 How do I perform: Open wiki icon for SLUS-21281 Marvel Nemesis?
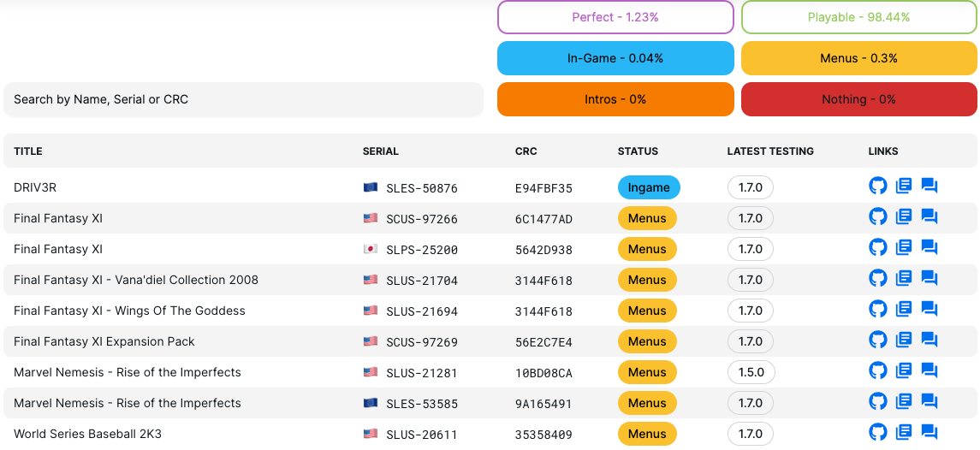(x=903, y=371)
